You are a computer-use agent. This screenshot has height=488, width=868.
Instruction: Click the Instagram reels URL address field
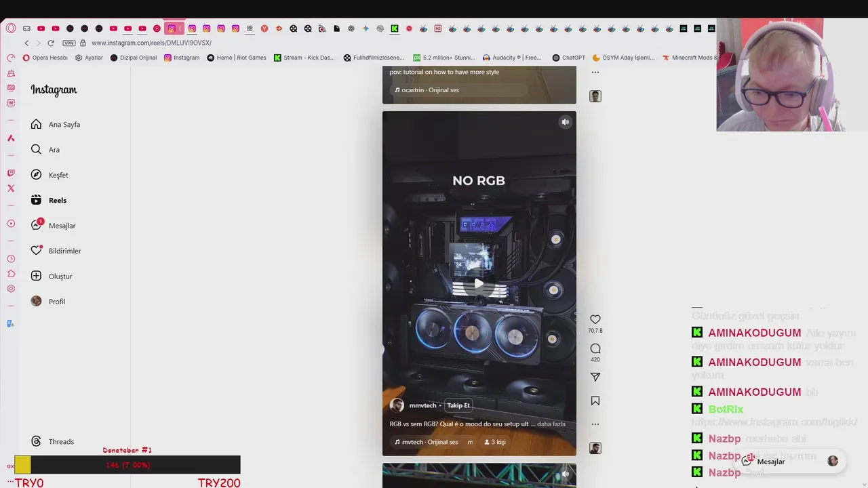point(151,43)
